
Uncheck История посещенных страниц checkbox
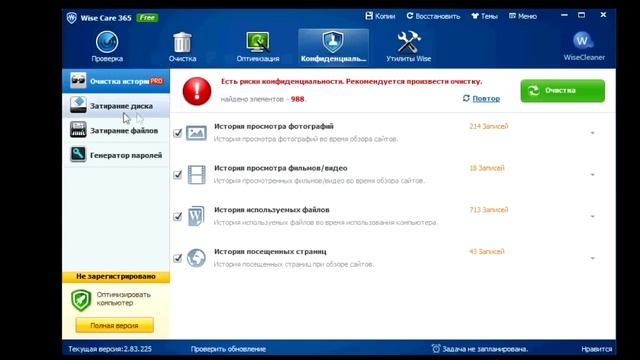pyautogui.click(x=178, y=258)
